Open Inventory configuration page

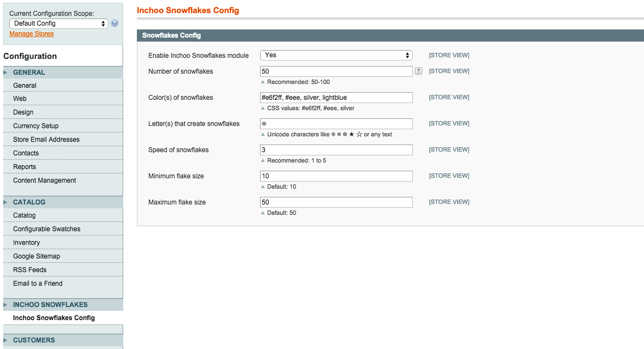(x=27, y=243)
